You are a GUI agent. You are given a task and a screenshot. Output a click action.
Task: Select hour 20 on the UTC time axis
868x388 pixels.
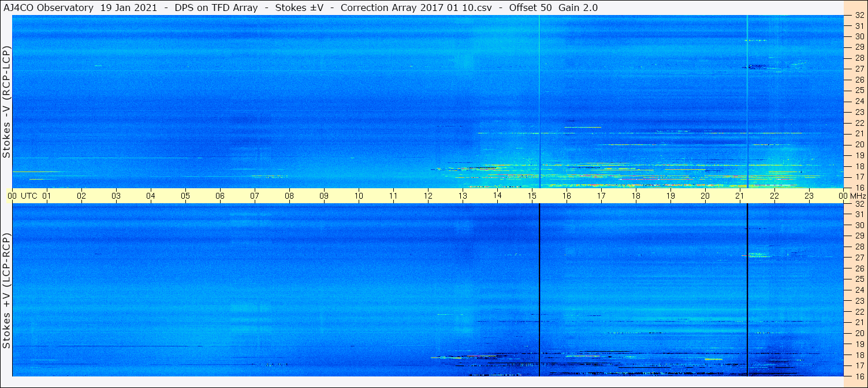click(x=705, y=196)
